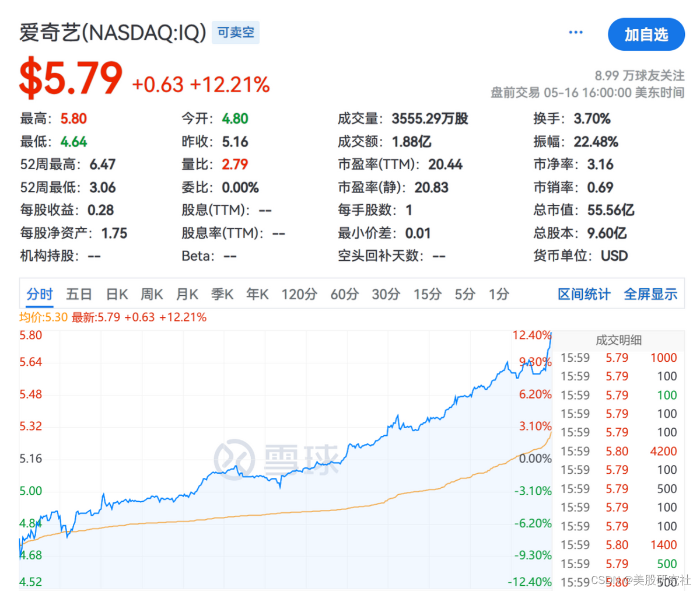The width and height of the screenshot is (700, 591).
Task: Click the 可卖空 tag
Action: tap(236, 33)
